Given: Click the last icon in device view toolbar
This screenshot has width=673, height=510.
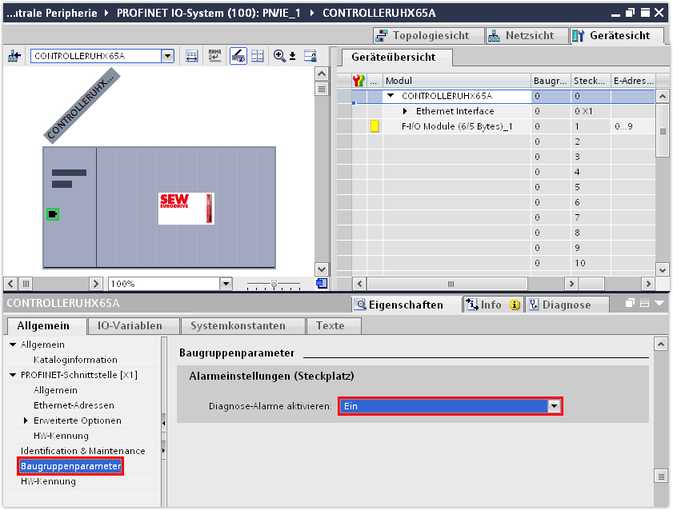Looking at the screenshot, I should 310,56.
